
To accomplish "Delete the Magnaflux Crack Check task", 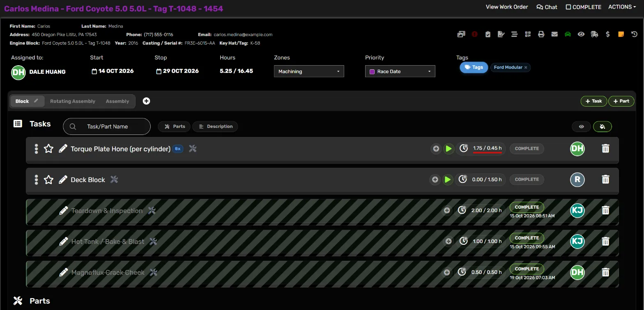I will point(605,272).
